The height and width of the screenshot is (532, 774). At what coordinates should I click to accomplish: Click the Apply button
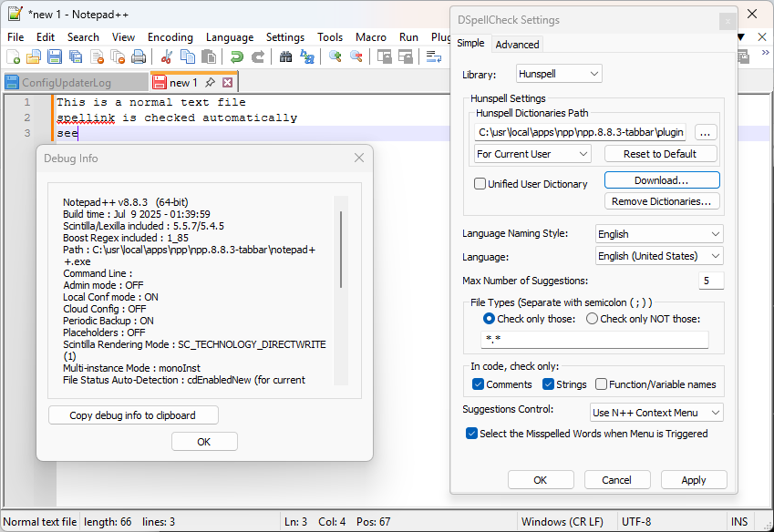(693, 480)
